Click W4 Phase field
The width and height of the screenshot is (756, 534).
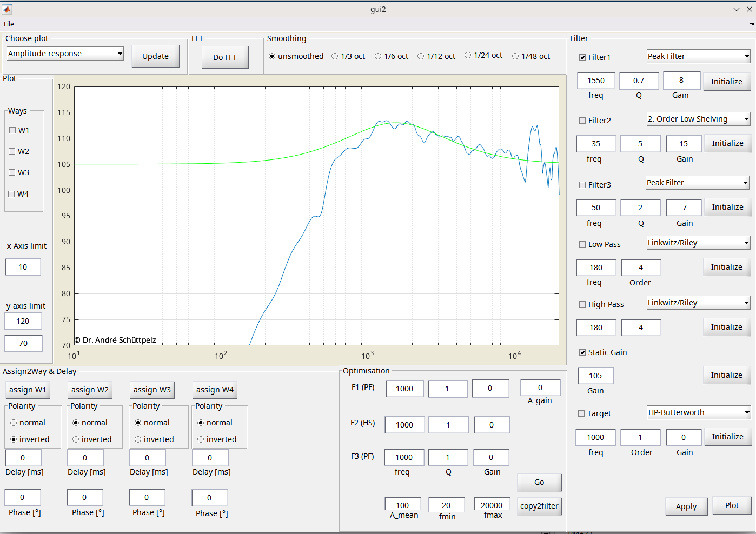(x=209, y=498)
